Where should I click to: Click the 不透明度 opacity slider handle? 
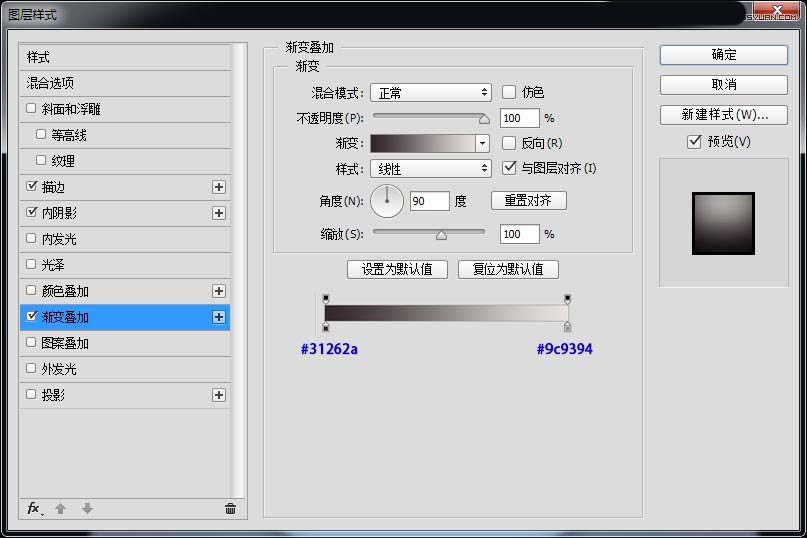coord(485,119)
